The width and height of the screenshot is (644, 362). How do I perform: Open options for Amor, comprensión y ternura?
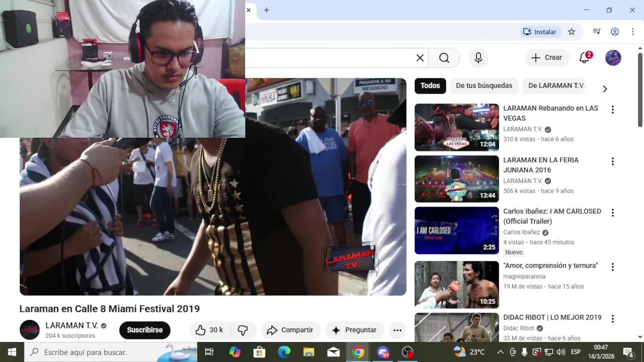(613, 267)
